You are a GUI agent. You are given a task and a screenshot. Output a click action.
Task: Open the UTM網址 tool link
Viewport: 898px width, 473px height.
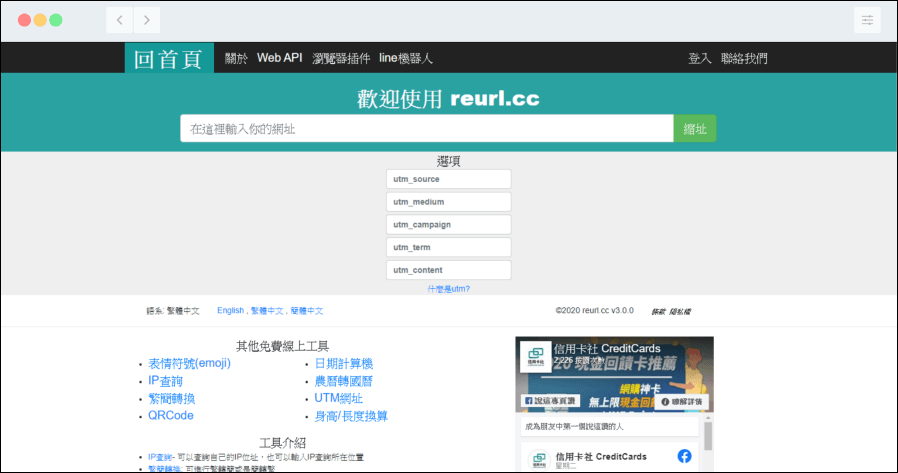[x=338, y=398]
